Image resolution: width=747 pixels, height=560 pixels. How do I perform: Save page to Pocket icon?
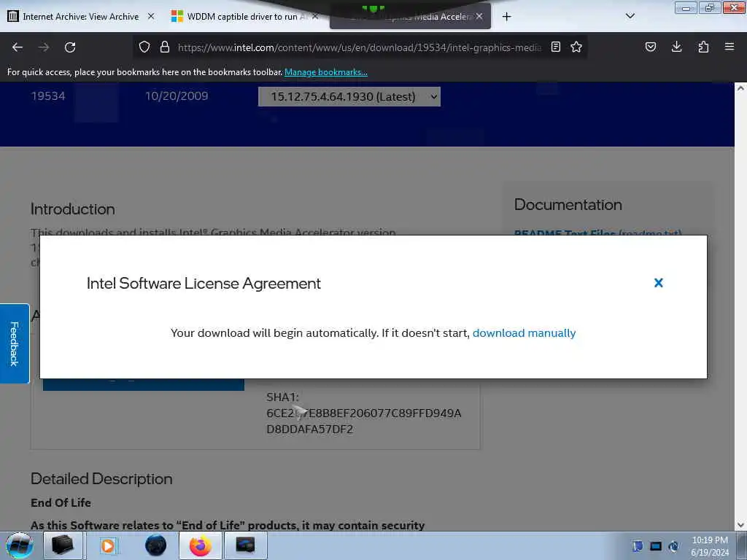[x=651, y=47]
